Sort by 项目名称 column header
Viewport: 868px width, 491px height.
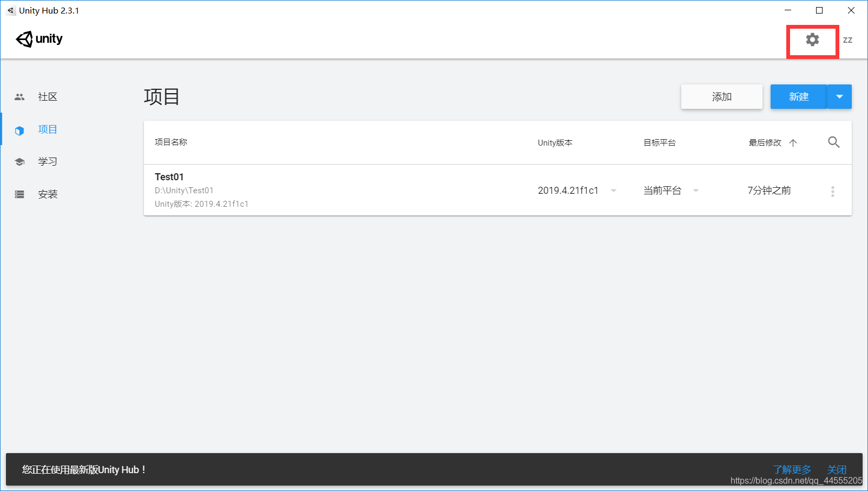pos(171,142)
